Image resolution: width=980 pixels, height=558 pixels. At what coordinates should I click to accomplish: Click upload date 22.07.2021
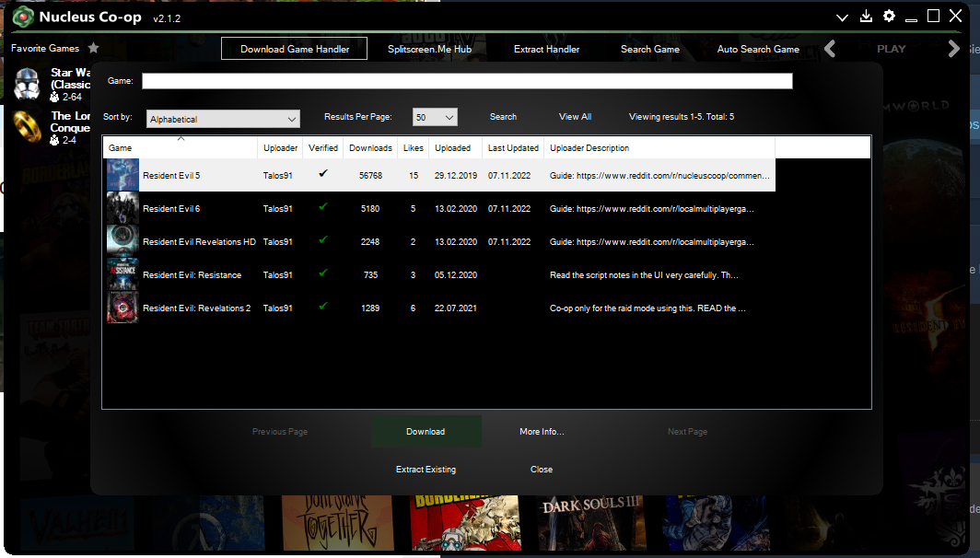click(456, 308)
